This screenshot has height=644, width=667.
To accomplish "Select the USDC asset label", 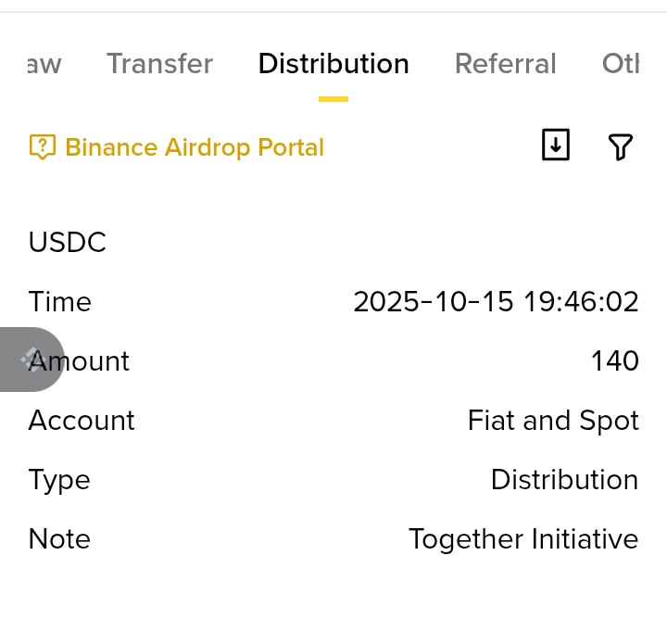I will [x=68, y=242].
